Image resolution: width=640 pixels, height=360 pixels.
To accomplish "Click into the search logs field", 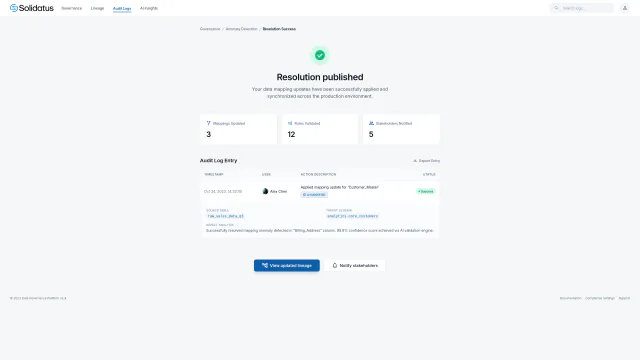I will pos(582,8).
